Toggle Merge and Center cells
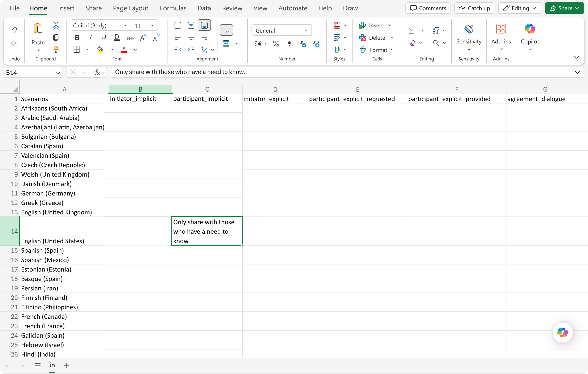The width and height of the screenshot is (588, 374). click(x=226, y=44)
